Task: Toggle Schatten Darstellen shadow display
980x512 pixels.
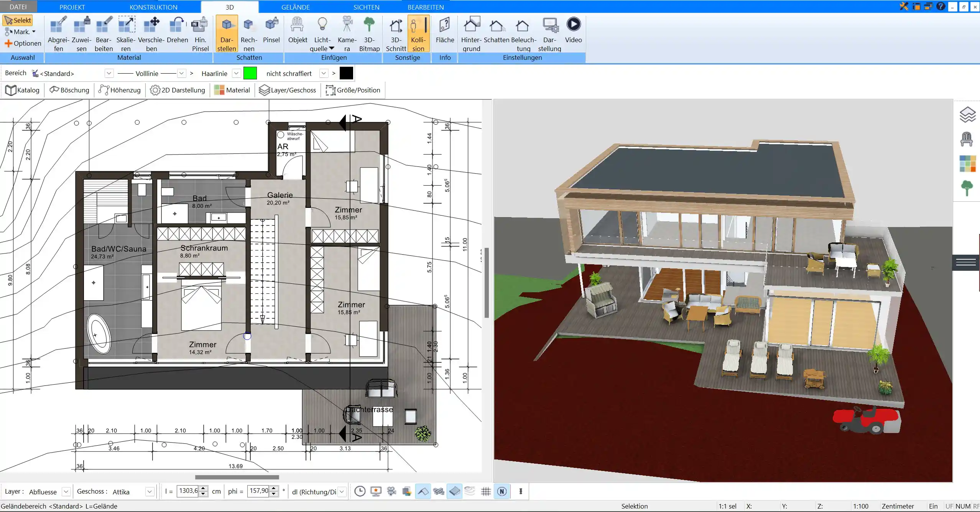Action: [x=227, y=34]
